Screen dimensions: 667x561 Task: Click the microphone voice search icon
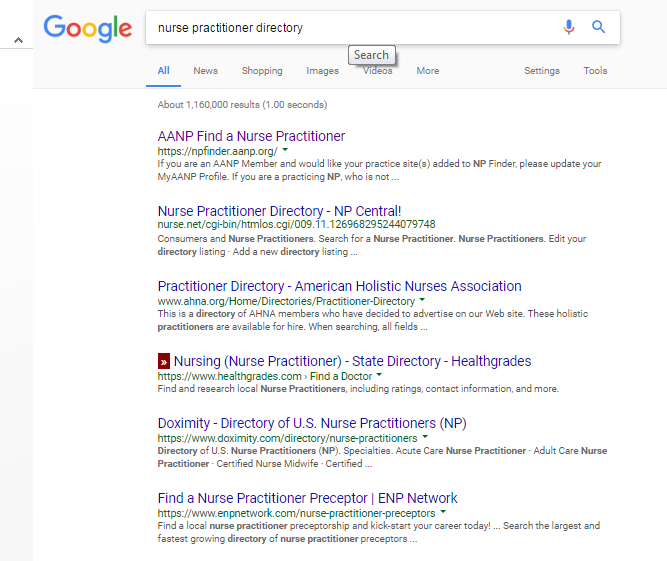(569, 27)
